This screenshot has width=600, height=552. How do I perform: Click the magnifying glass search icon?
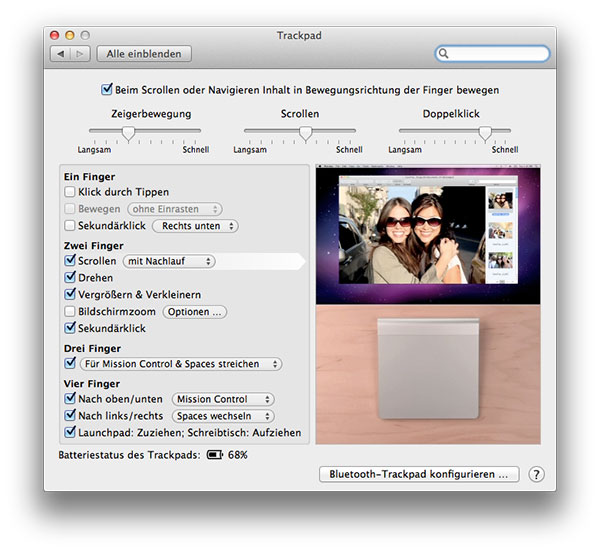pyautogui.click(x=445, y=54)
